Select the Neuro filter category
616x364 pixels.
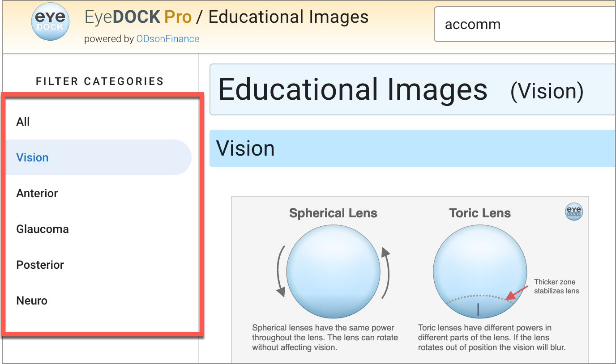pyautogui.click(x=31, y=300)
